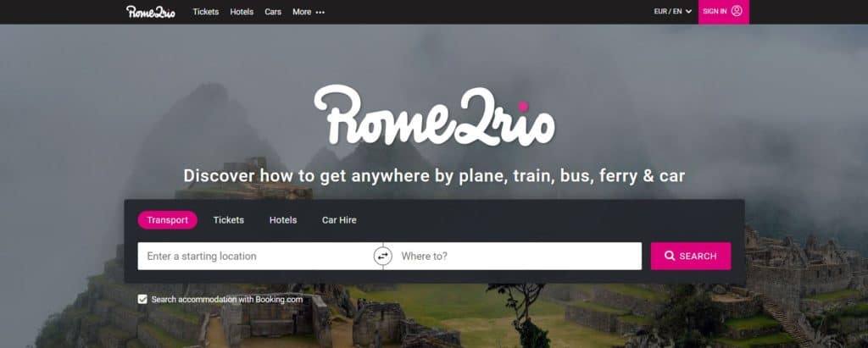
Task: Select the Transport tab
Action: tap(168, 219)
